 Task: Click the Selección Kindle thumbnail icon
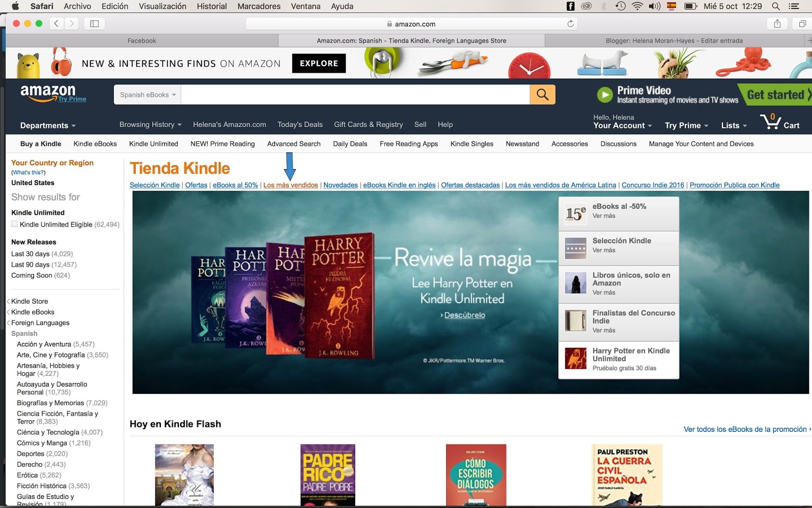click(x=576, y=248)
